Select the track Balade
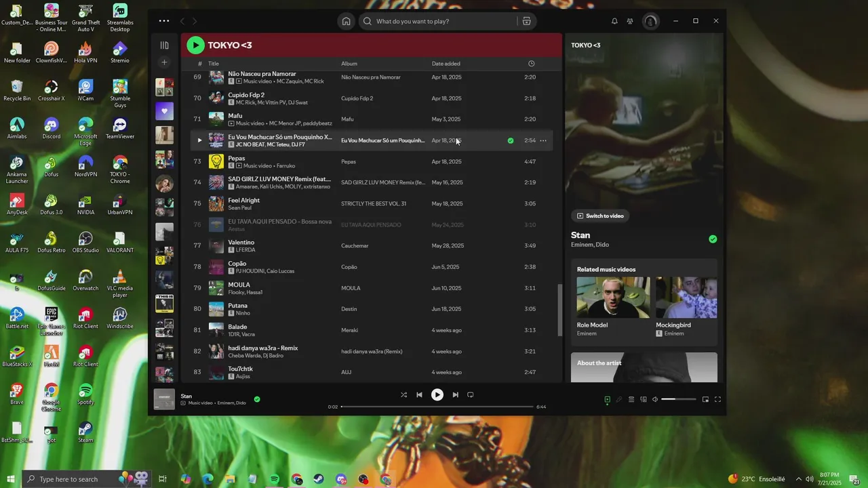868x488 pixels. (237, 327)
